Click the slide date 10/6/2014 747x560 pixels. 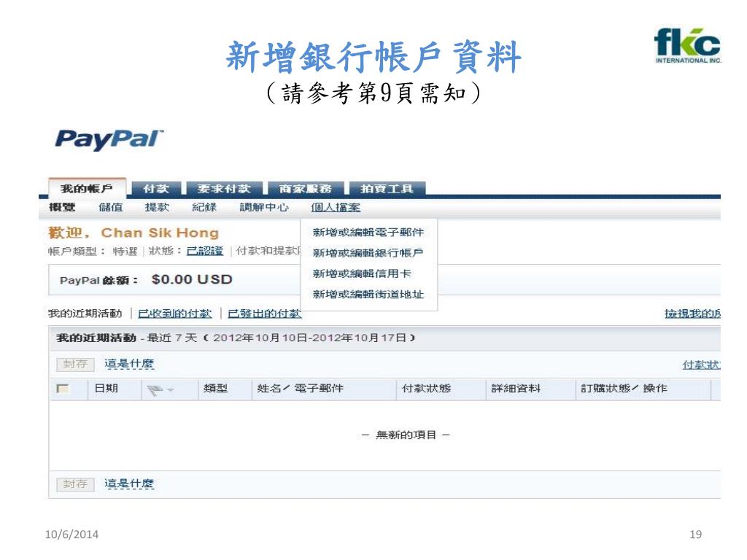[x=71, y=534]
